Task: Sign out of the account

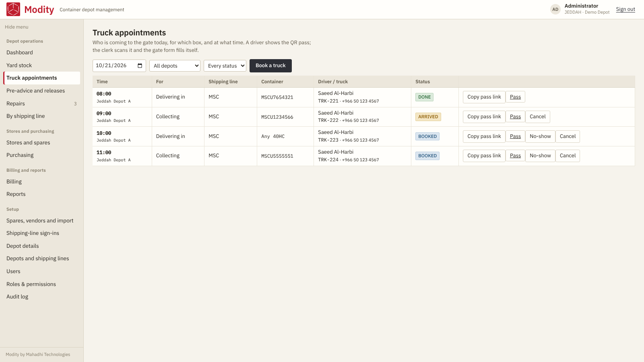Action: pyautogui.click(x=625, y=9)
